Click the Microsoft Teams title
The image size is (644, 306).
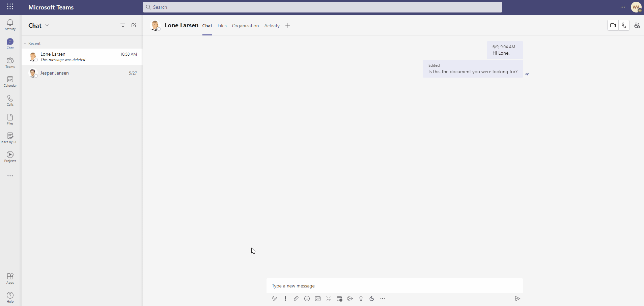(51, 7)
